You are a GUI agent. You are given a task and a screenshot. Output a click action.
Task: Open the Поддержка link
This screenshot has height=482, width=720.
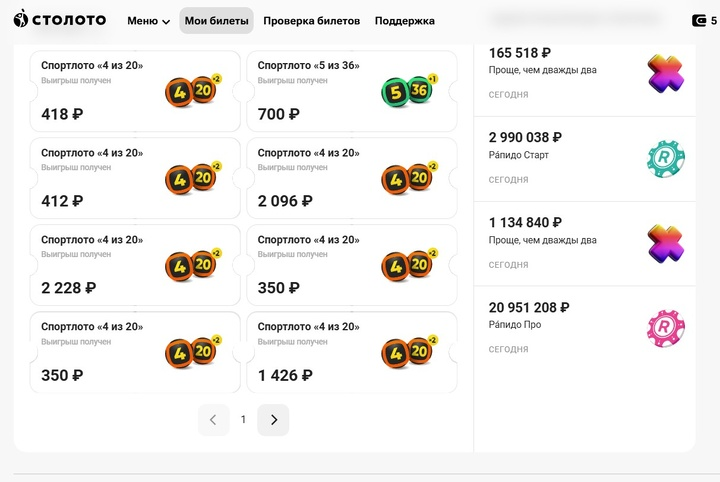[x=405, y=21]
